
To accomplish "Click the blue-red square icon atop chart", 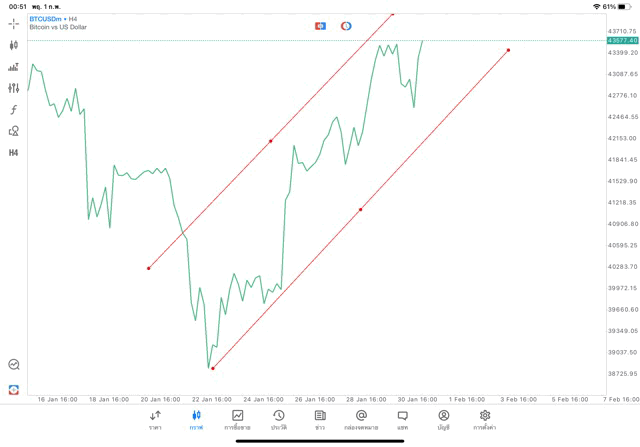I will click(320, 25).
